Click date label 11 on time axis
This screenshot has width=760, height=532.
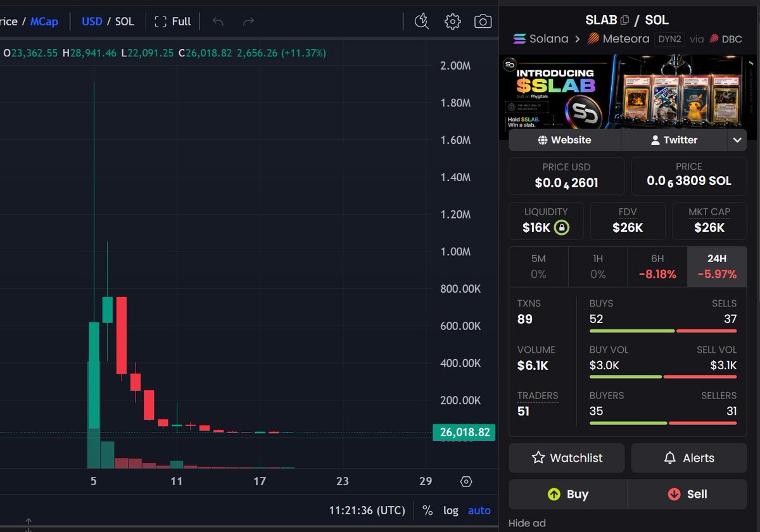click(177, 481)
